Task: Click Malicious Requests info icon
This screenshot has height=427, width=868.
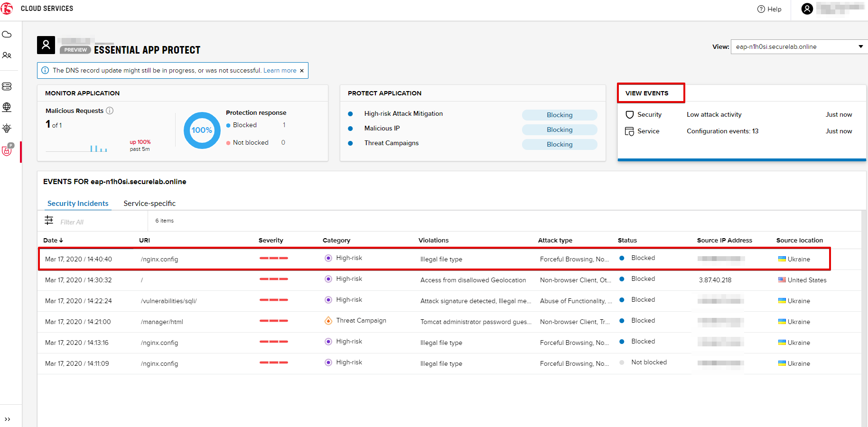Action: point(110,111)
